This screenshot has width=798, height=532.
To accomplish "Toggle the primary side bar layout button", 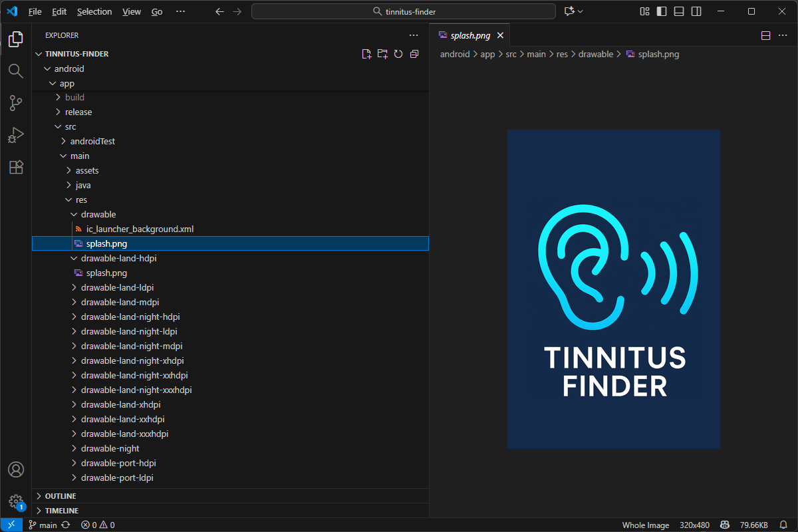I will point(662,11).
